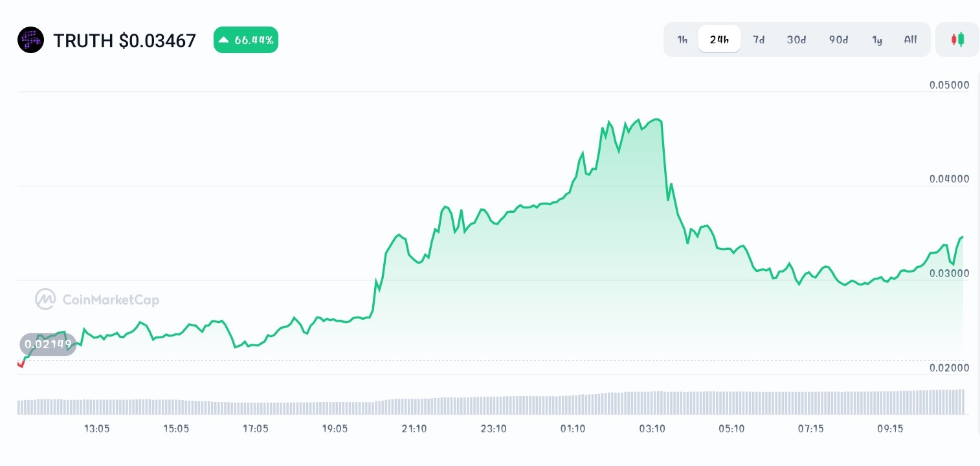Select the red candlestick in the chart icon
The width and height of the screenshot is (980, 466).
click(x=954, y=39)
